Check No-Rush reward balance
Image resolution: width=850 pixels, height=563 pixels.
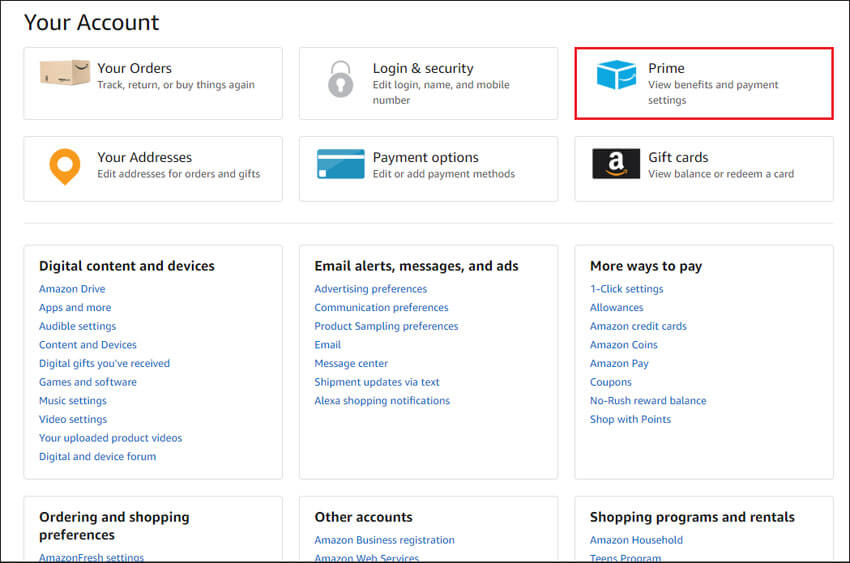[648, 400]
